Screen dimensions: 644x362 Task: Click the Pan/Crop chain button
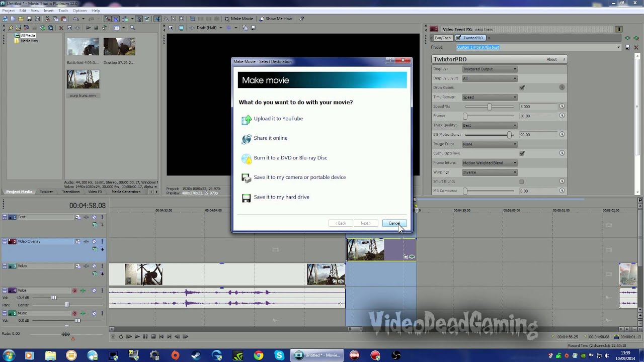point(442,38)
